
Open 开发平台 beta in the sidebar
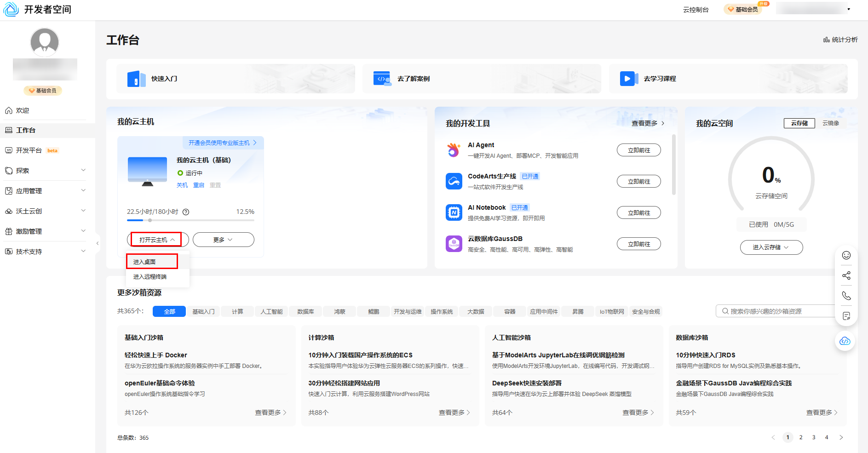coord(47,150)
